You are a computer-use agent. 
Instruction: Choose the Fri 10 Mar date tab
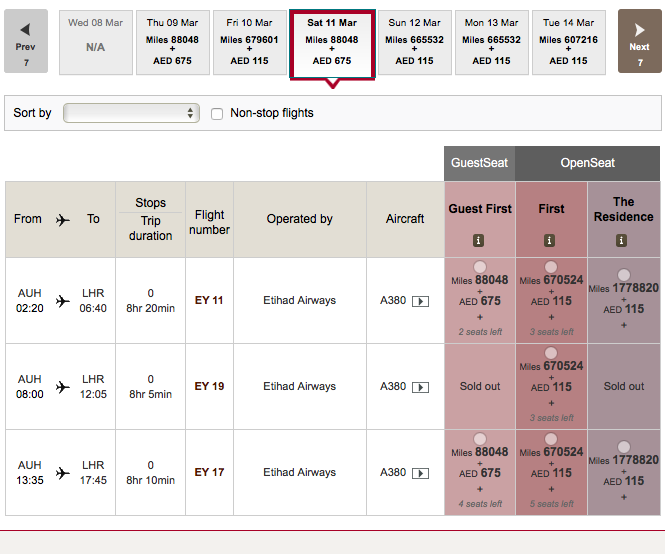pyautogui.click(x=252, y=42)
